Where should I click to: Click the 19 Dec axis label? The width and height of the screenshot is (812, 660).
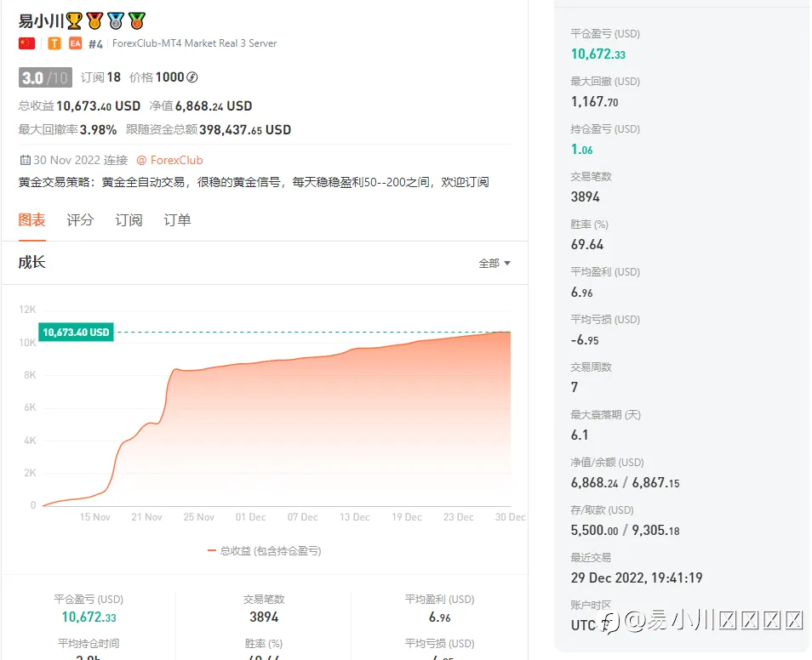coord(407,517)
